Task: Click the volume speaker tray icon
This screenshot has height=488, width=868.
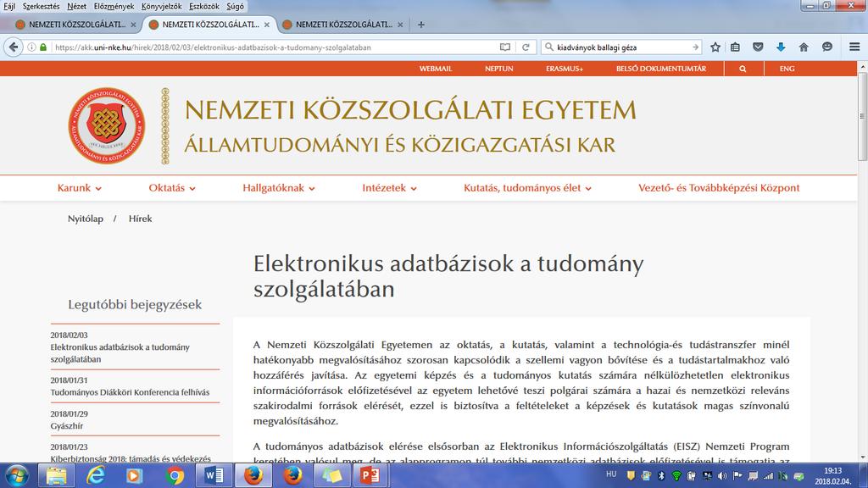Action: (x=722, y=476)
